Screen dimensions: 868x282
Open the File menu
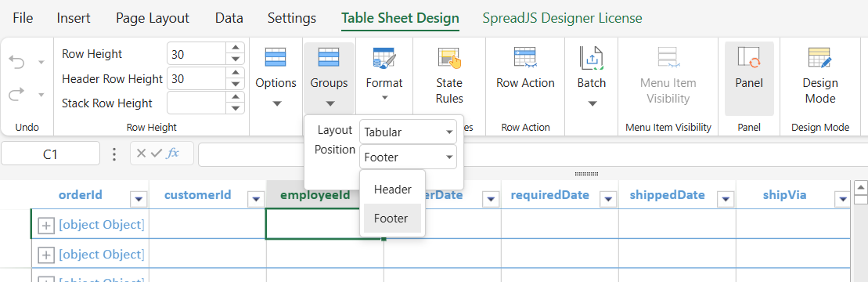click(23, 18)
